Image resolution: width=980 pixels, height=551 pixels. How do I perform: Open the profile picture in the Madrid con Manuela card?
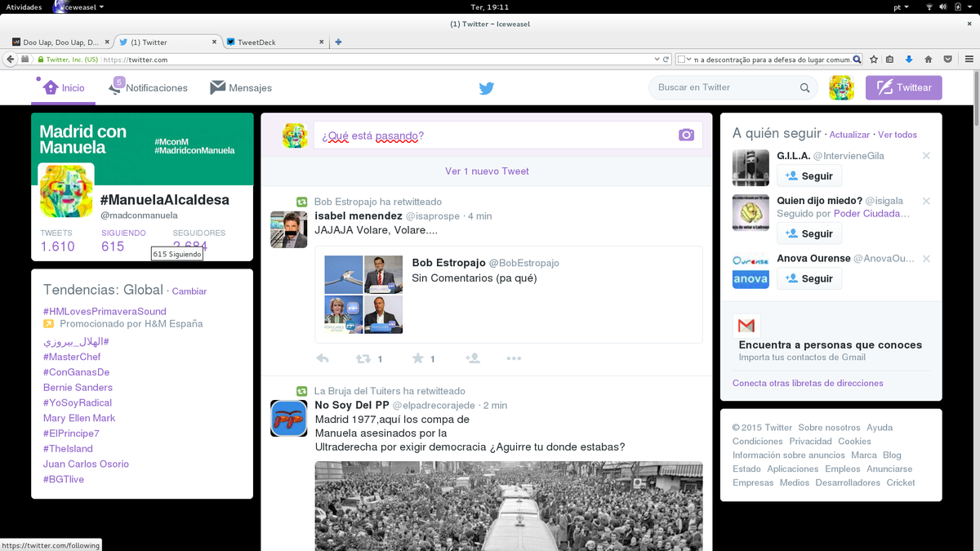(66, 191)
